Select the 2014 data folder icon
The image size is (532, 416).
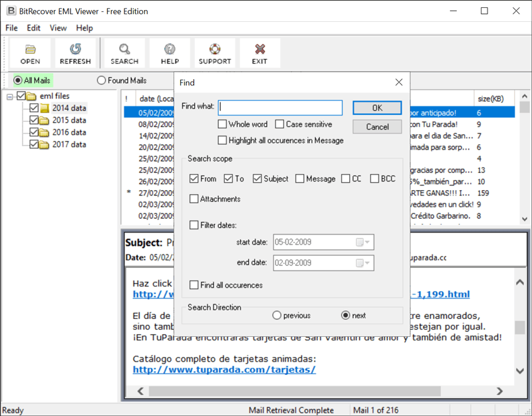(45, 108)
